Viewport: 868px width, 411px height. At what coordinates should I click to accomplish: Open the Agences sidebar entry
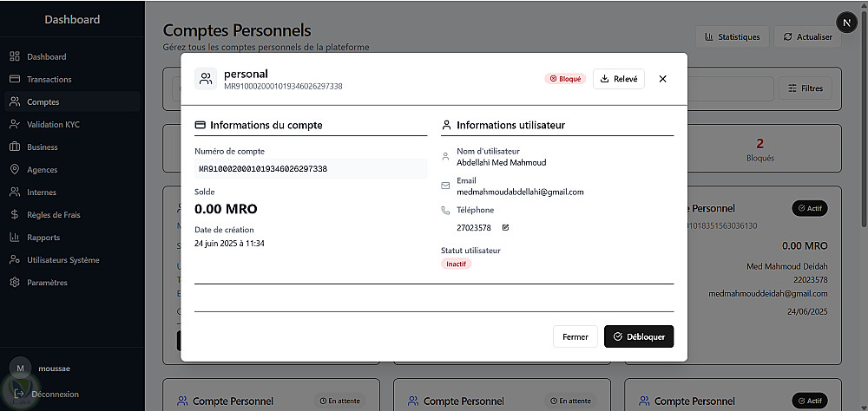(x=42, y=170)
